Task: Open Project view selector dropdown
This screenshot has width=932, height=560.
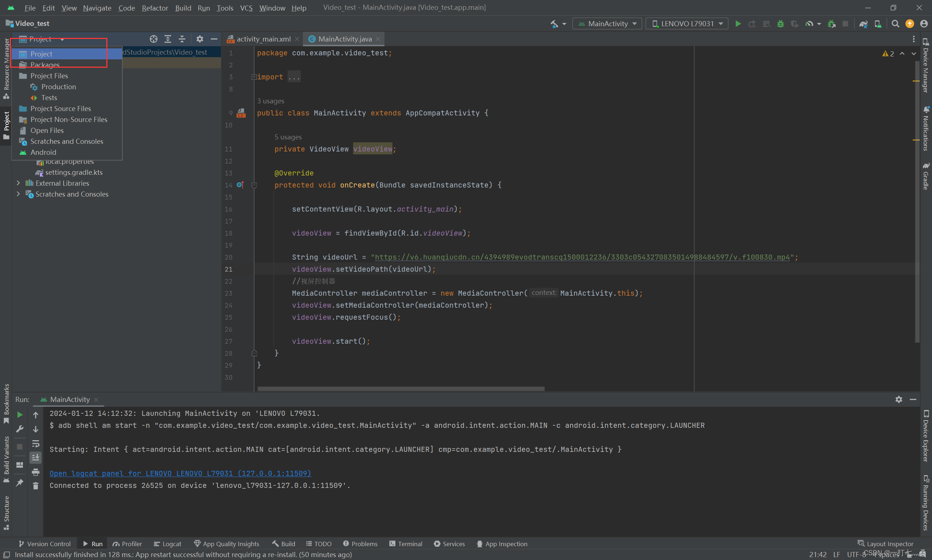Action: click(x=41, y=39)
